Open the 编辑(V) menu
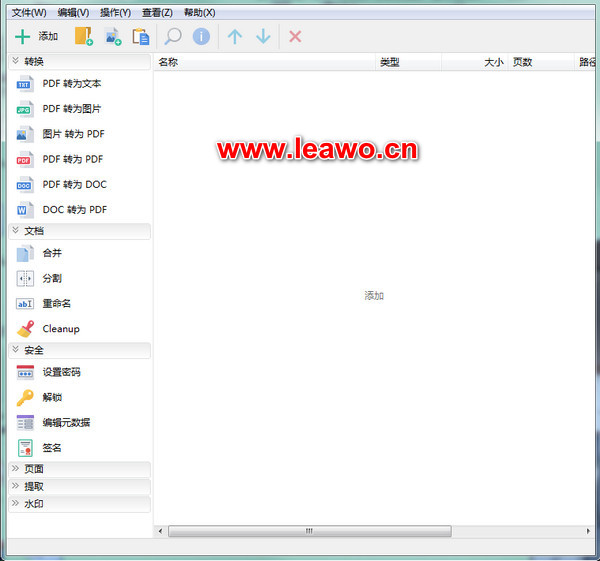 pyautogui.click(x=73, y=13)
